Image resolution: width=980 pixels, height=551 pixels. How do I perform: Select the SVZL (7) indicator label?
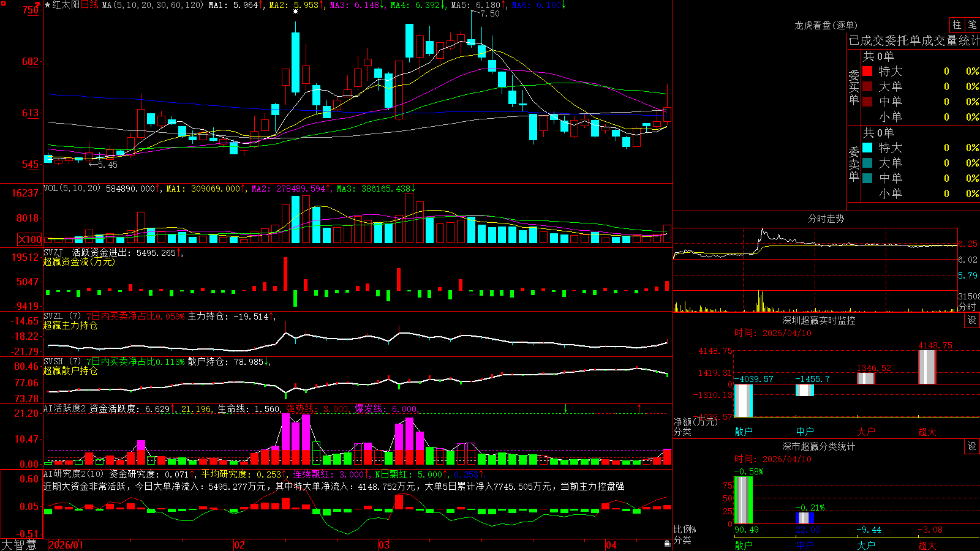[62, 317]
